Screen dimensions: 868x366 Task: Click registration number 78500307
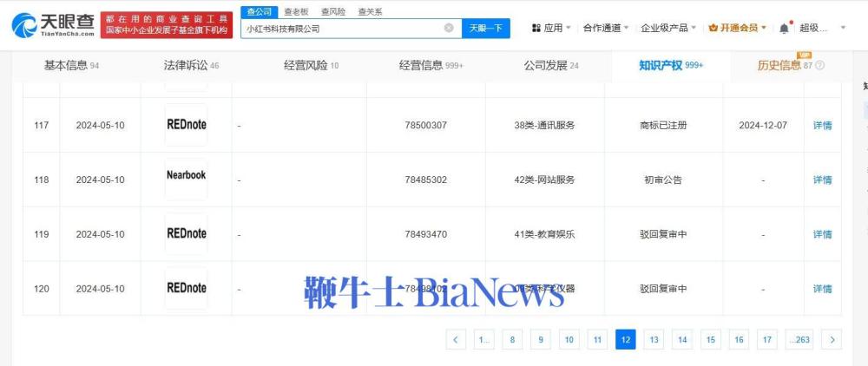tap(425, 125)
